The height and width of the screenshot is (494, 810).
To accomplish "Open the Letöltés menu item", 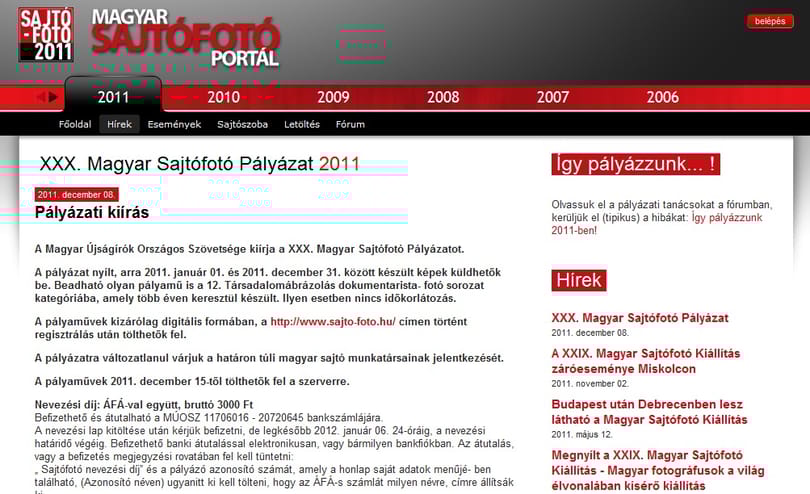I will (302, 125).
